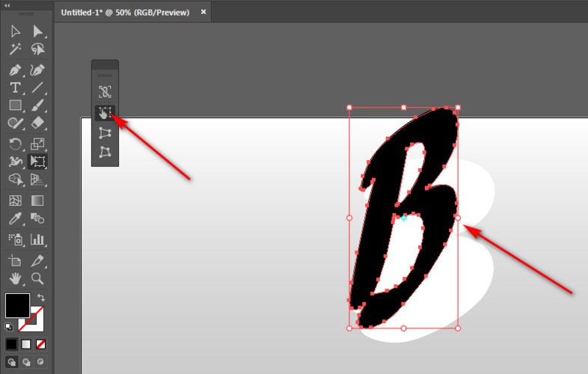Select the Curvature tool
588x374 pixels.
(37, 70)
